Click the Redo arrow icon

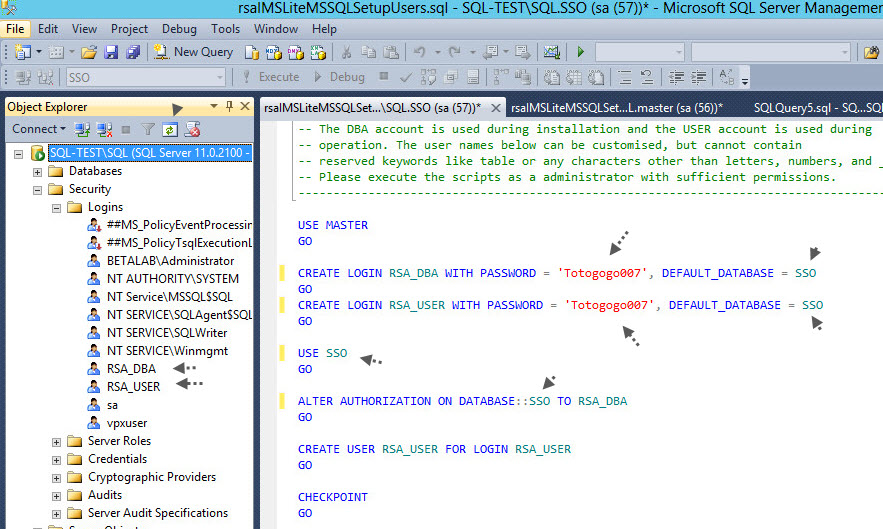pyautogui.click(x=455, y=52)
